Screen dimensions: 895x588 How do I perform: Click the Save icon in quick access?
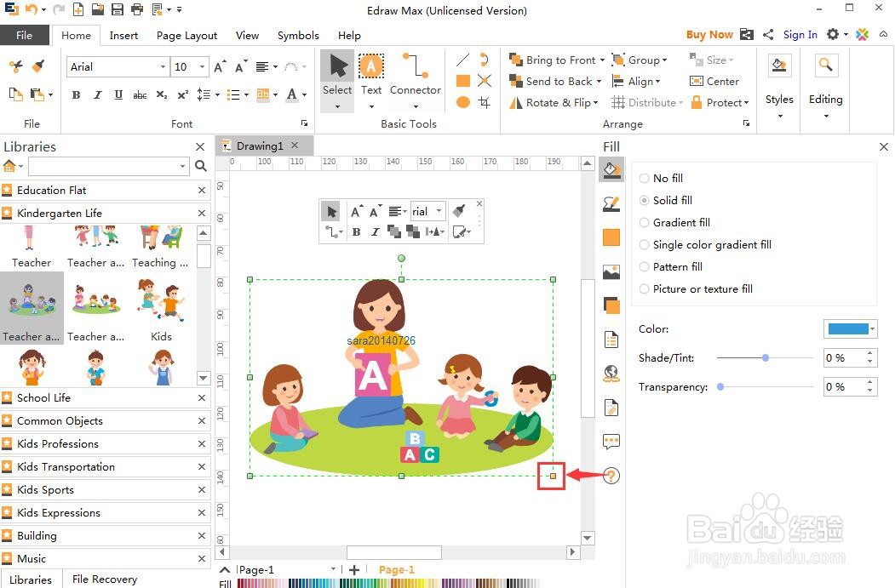[x=117, y=9]
